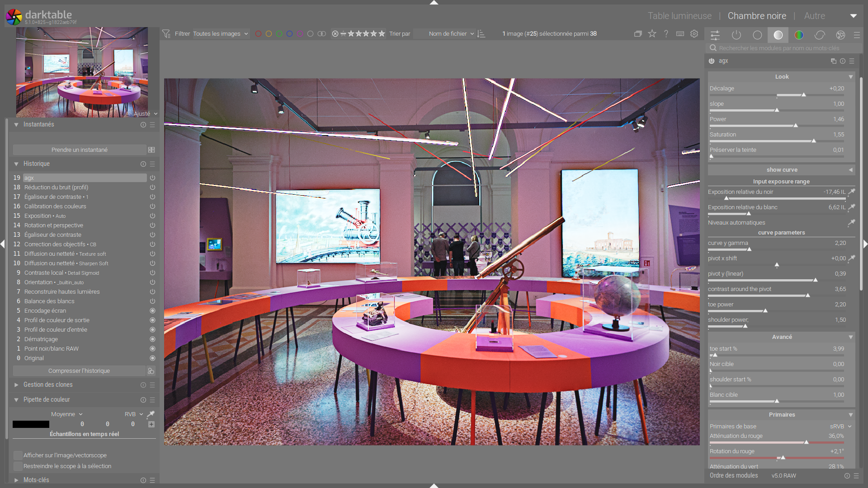Switch to Table lumineuse view
The width and height of the screenshot is (868, 488).
point(679,16)
